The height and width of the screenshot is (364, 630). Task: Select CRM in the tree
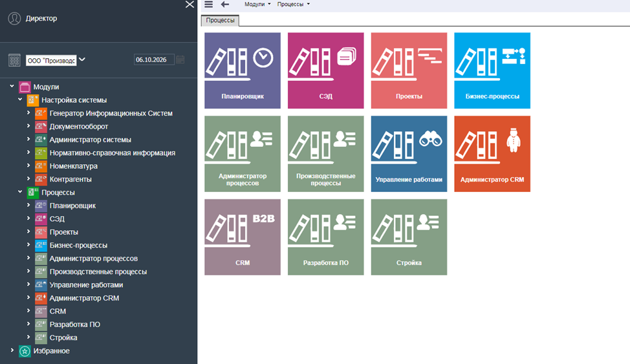[x=58, y=312]
